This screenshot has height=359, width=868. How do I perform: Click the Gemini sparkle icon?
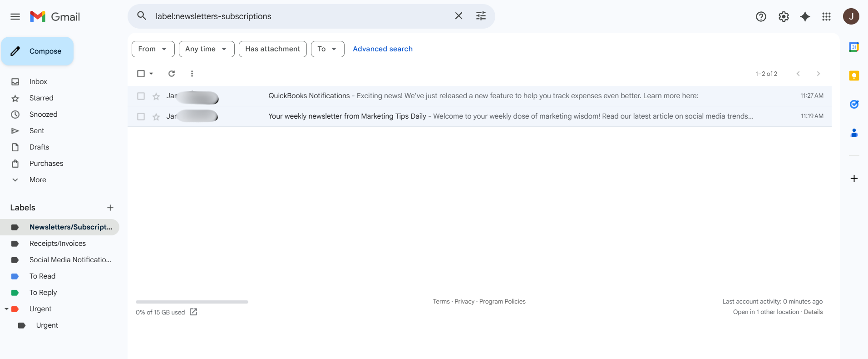(805, 17)
